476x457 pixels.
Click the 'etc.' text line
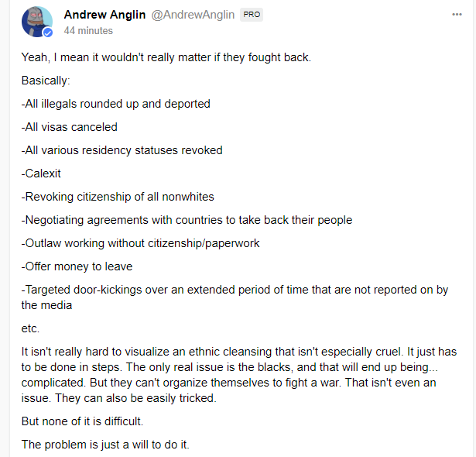click(x=30, y=328)
